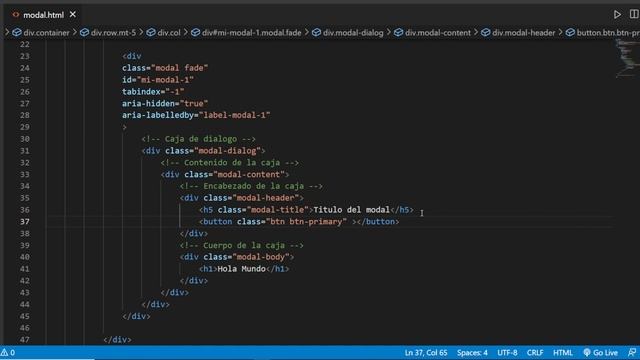Click the "modal-header" class value on line 35
This screenshot has width=640, height=360.
(266, 198)
